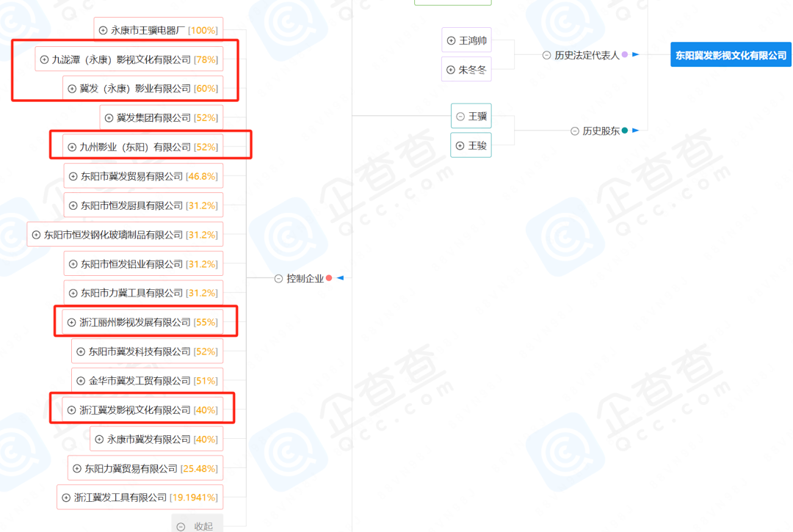Collapse the 历史法定代表人 branch
Screen dimensions: 793x532
(546, 55)
